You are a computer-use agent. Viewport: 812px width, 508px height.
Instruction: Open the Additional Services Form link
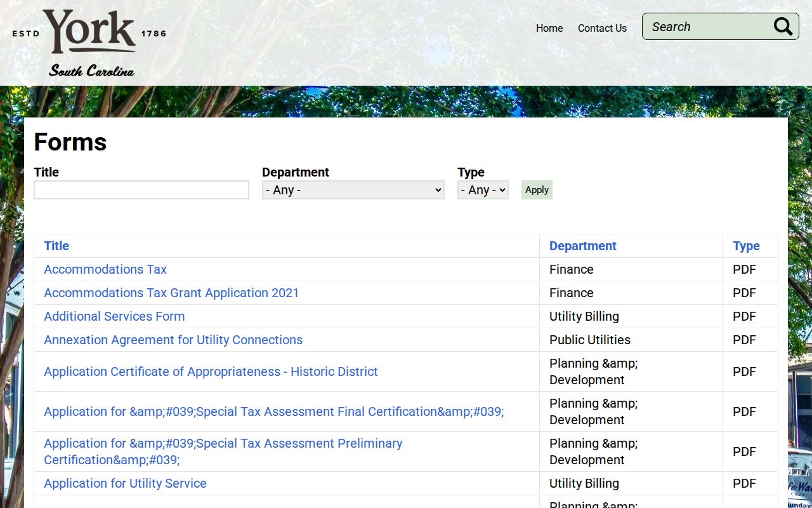[114, 316]
